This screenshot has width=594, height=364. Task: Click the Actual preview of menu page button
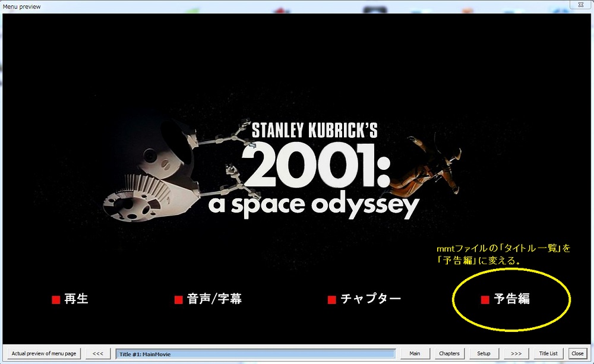click(x=44, y=353)
